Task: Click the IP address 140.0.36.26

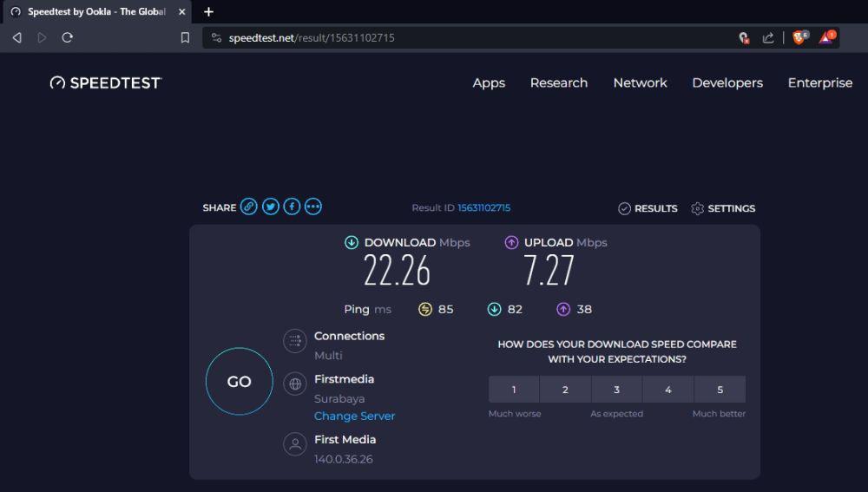Action: click(343, 459)
